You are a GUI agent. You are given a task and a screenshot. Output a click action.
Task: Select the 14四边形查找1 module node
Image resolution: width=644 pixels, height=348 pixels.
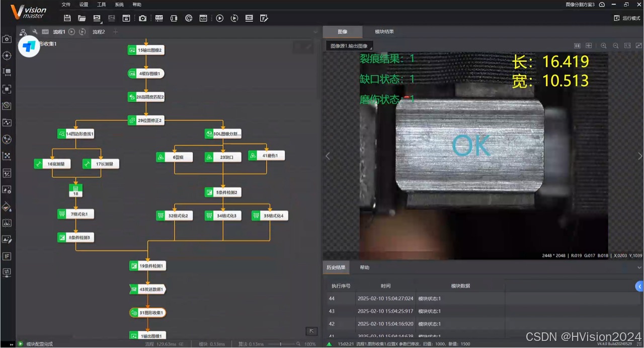(76, 134)
